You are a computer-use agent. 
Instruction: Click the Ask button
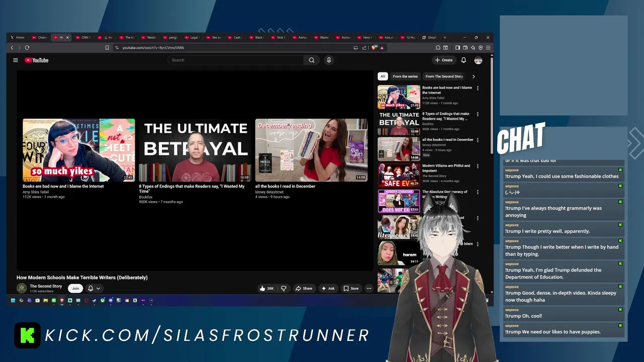328,289
